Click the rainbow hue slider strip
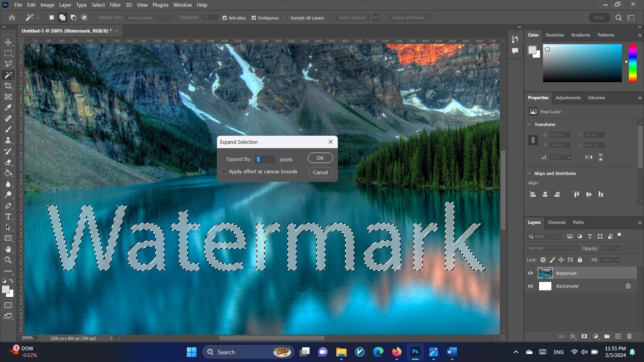Image resolution: width=644 pixels, height=362 pixels. (x=633, y=63)
